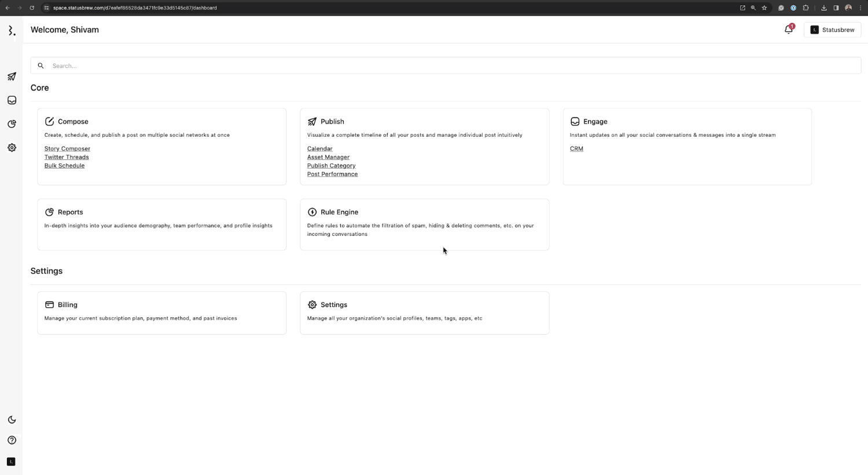The width and height of the screenshot is (868, 475).
Task: Open the CRM link under Engage
Action: [x=576, y=149]
